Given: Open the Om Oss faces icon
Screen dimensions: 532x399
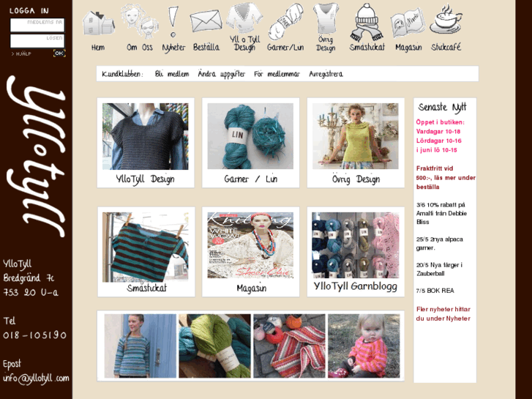Looking at the screenshot, I should (140, 21).
